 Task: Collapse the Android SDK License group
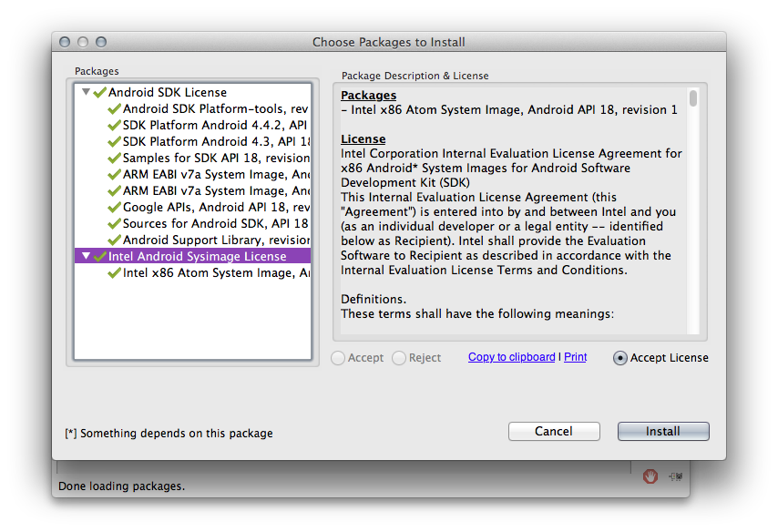click(86, 92)
